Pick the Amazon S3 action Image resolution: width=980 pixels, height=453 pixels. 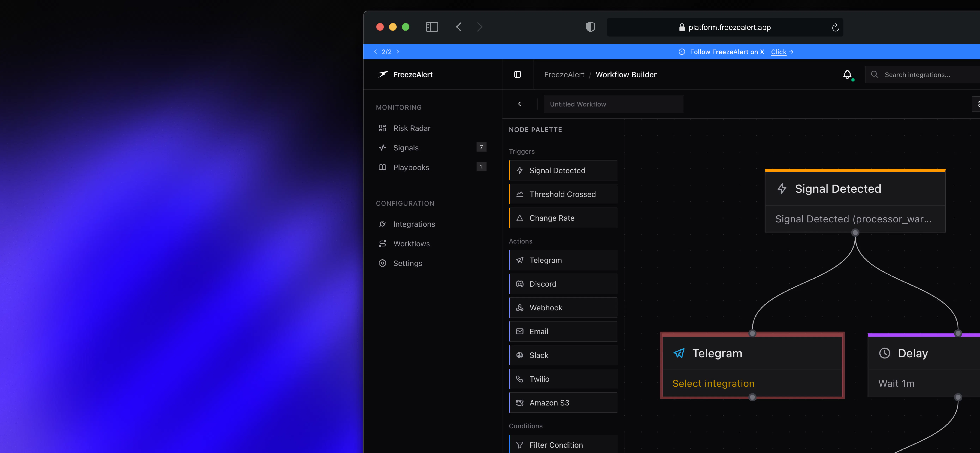click(563, 403)
